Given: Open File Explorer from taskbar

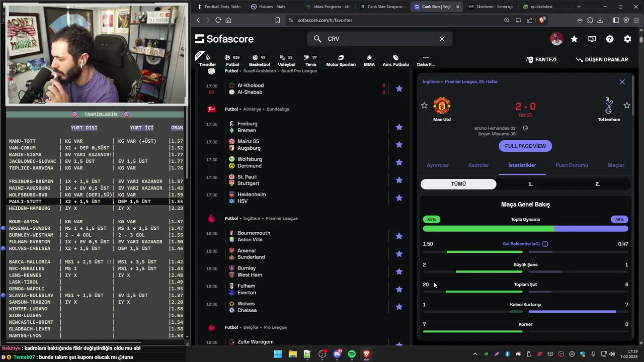Looking at the screenshot, I should pyautogui.click(x=292, y=354).
